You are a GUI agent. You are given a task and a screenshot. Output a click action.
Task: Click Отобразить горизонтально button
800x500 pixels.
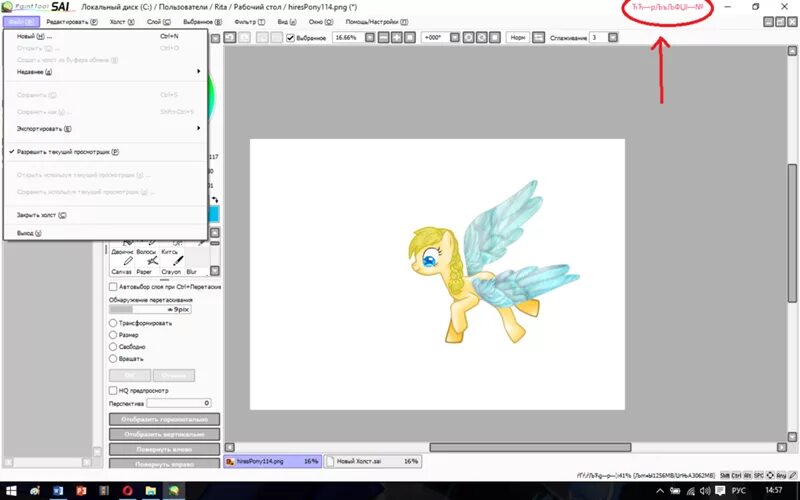tap(164, 419)
